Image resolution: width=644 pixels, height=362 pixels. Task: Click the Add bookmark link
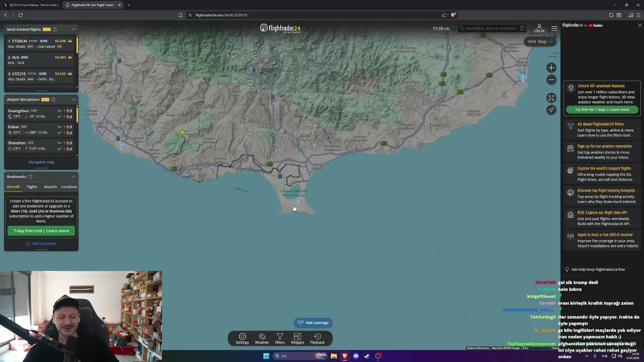click(41, 243)
